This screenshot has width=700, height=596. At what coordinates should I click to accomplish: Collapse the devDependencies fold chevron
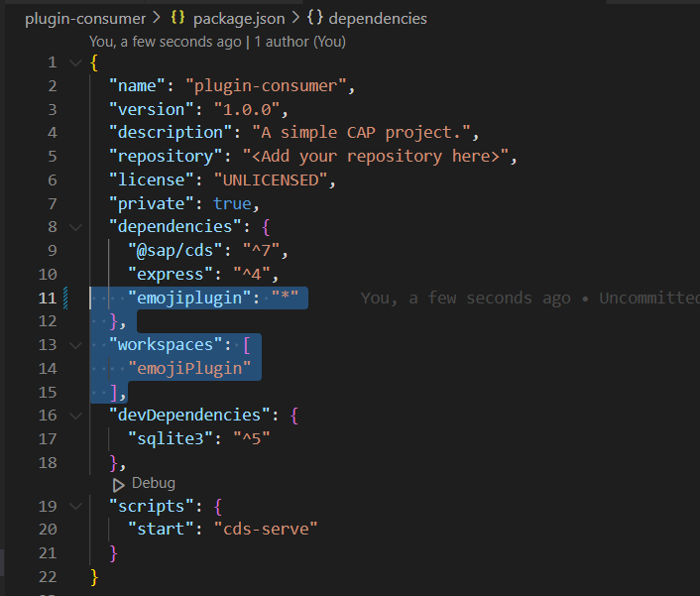pos(76,416)
